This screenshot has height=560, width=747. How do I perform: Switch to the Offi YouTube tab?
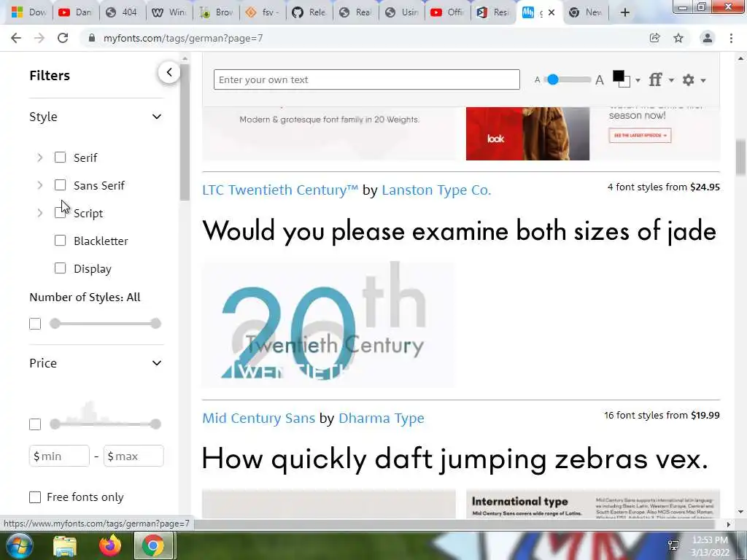(447, 12)
